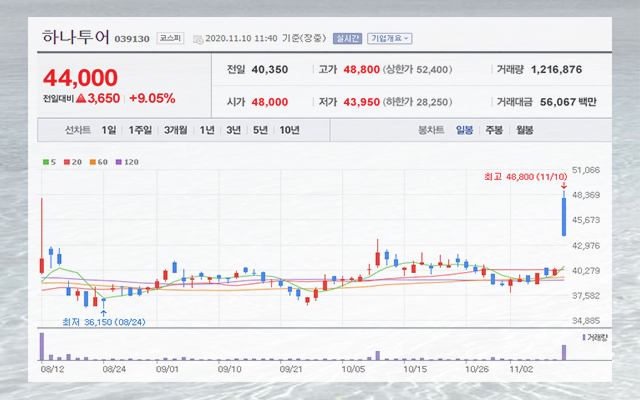Image resolution: width=640 pixels, height=400 pixels.
Task: Click the 10/05 date axis label
Action: pyautogui.click(x=353, y=369)
